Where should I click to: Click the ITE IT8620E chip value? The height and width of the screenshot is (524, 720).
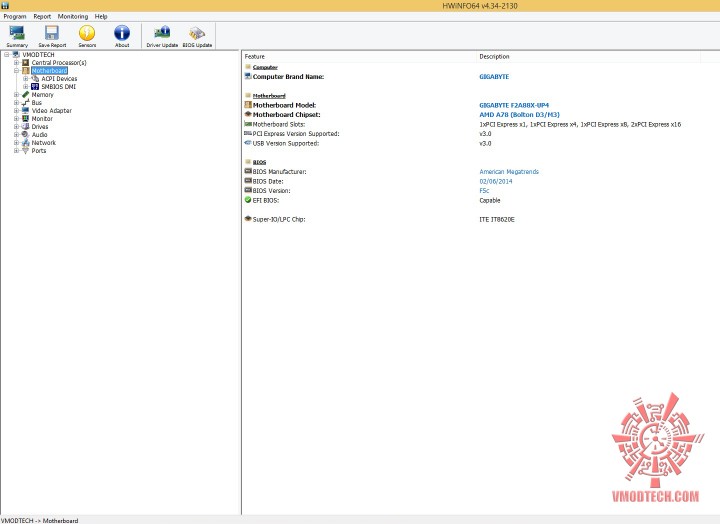point(497,220)
